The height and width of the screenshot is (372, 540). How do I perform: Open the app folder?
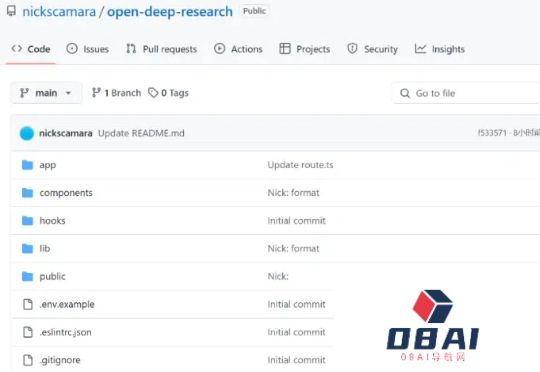point(48,165)
